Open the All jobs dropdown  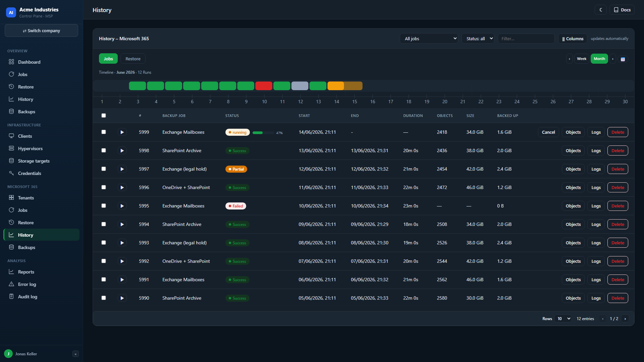coord(429,39)
